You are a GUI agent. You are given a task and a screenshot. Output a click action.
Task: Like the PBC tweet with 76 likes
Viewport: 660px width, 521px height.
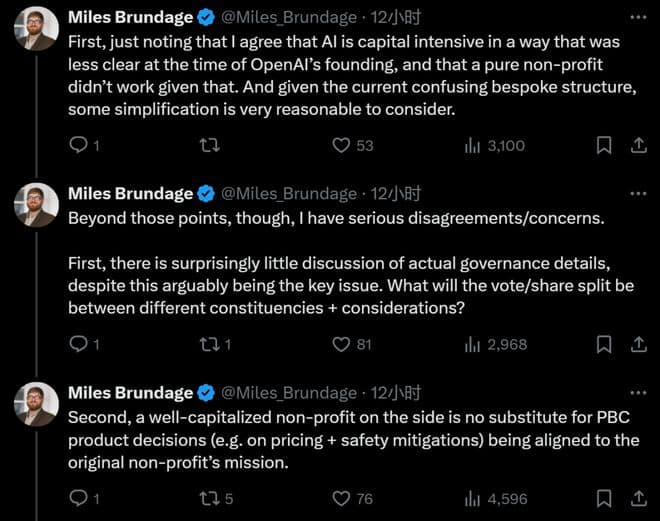(341, 497)
